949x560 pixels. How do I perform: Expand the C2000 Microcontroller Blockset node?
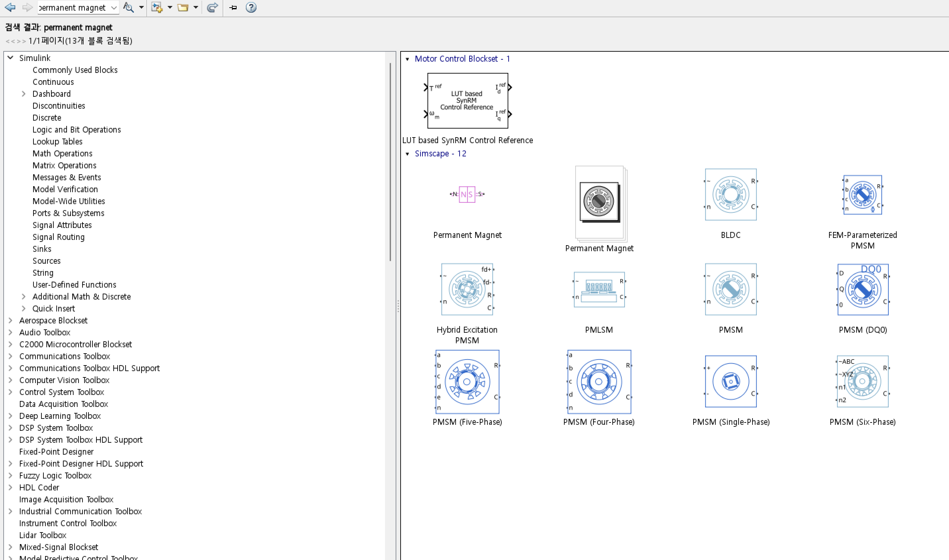(x=11, y=345)
